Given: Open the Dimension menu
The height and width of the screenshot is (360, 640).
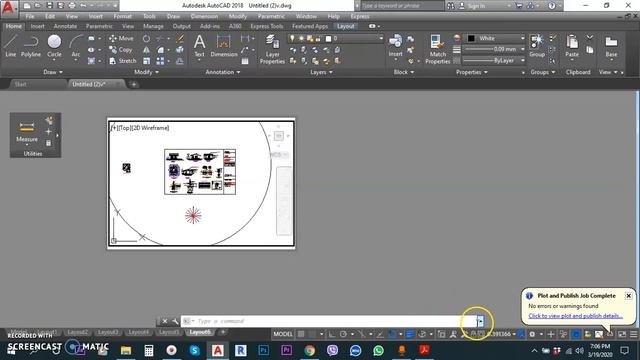Looking at the screenshot, I should [204, 16].
